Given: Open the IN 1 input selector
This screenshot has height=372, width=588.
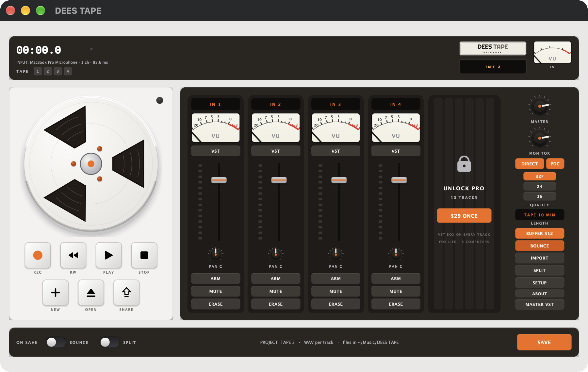Looking at the screenshot, I should coord(216,104).
